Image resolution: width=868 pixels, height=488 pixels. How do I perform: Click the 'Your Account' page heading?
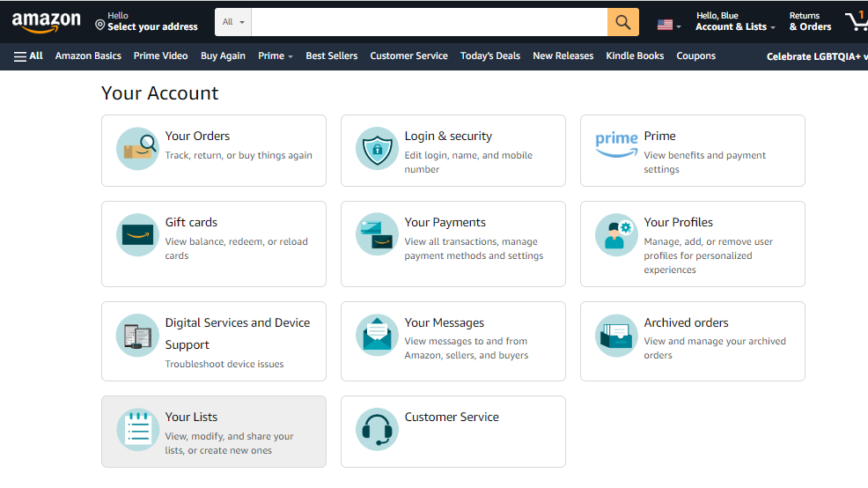pyautogui.click(x=160, y=93)
